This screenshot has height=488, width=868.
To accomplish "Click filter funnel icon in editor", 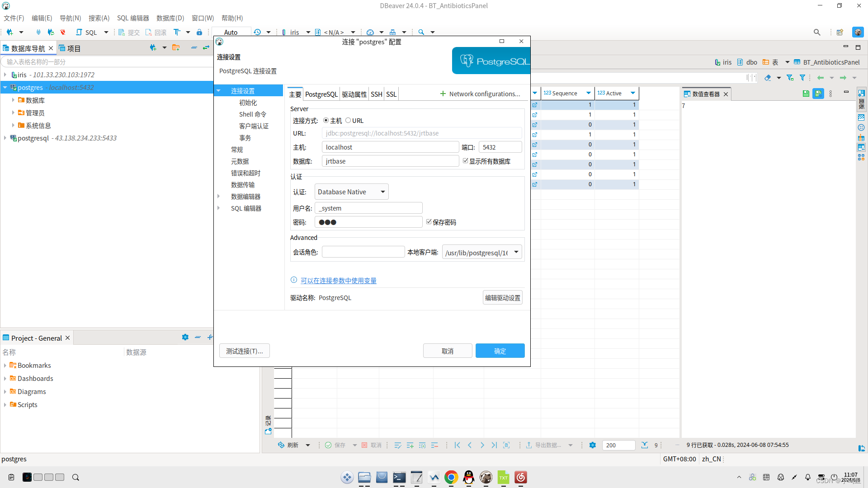I will point(802,78).
